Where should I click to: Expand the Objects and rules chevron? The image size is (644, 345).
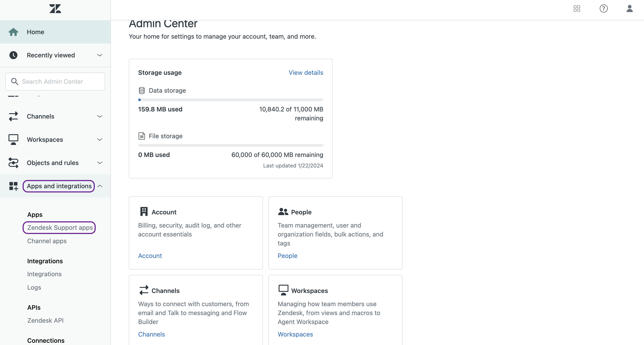tap(100, 163)
